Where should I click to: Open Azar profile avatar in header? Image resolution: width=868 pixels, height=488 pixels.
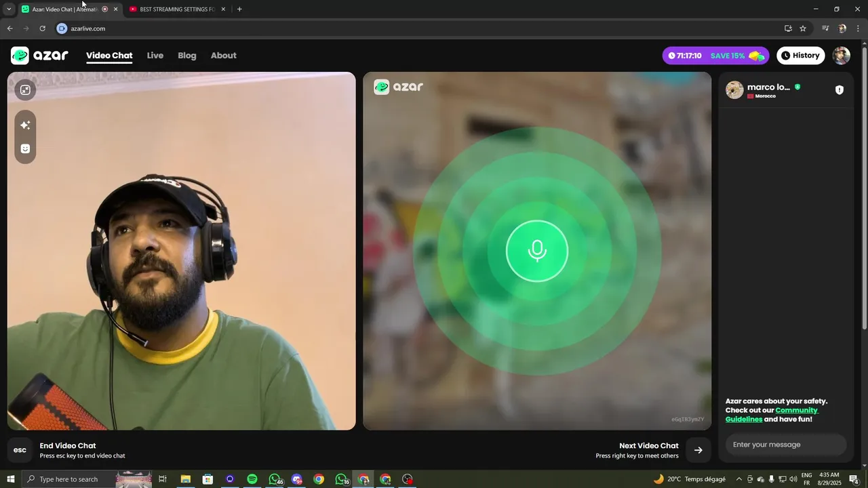point(842,56)
